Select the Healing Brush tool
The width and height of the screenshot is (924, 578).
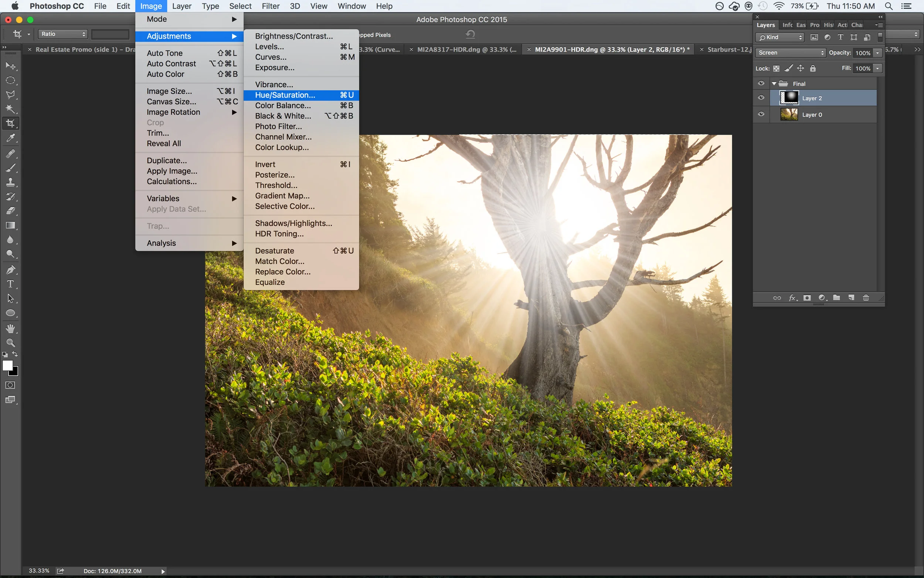[10, 154]
